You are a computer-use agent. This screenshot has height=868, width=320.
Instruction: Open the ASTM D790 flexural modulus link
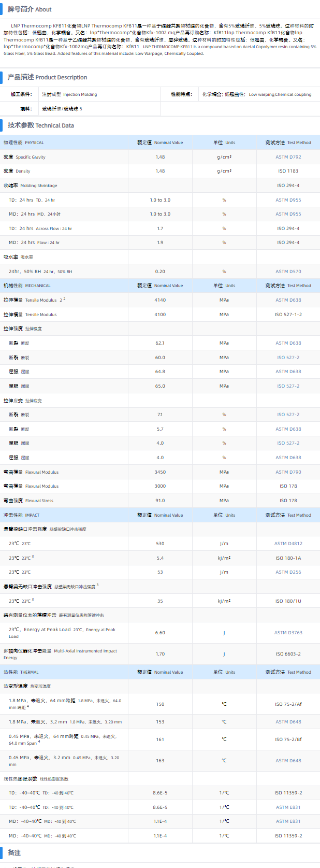point(288,472)
